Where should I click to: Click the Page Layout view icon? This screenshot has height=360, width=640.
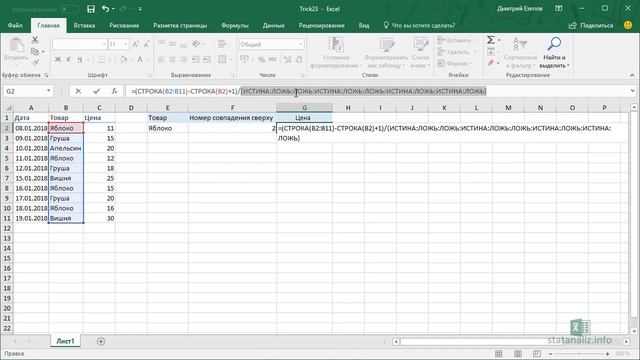518,353
